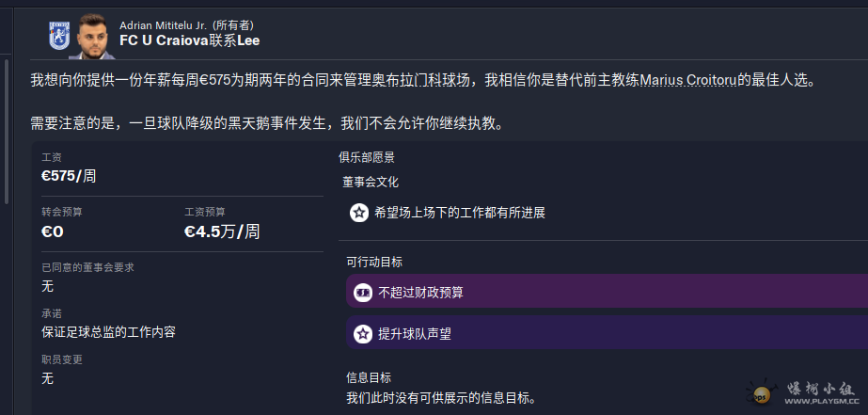Click the 保证足球总监的工作内容 promise text
Viewport: 868px width, 415px height.
108,331
